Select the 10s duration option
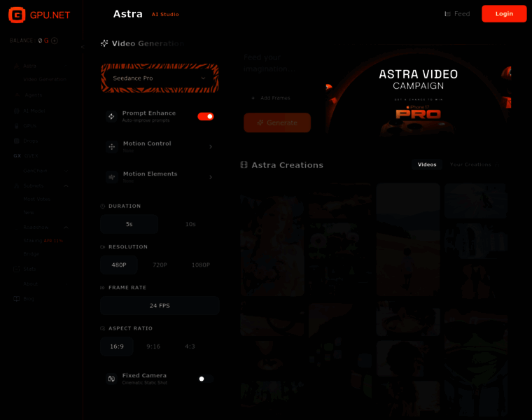532x420 pixels. (190, 224)
